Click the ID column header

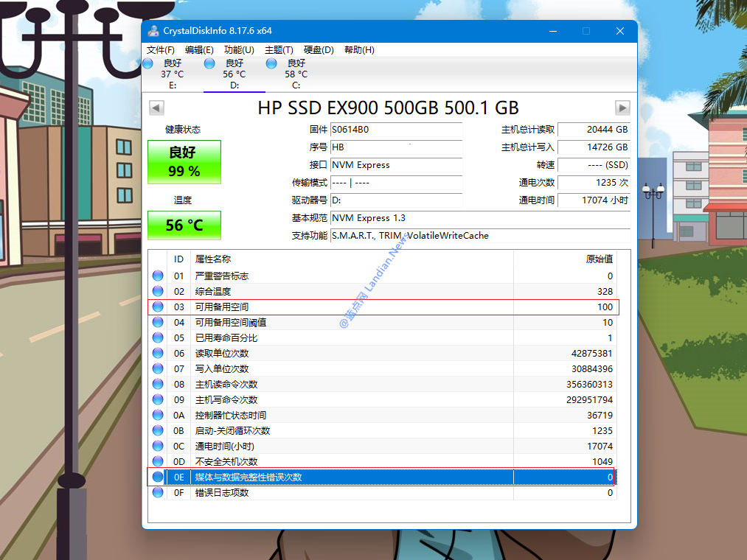(x=178, y=259)
